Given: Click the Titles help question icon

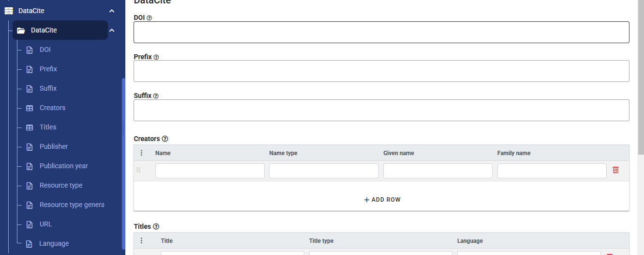Looking at the screenshot, I should [156, 226].
